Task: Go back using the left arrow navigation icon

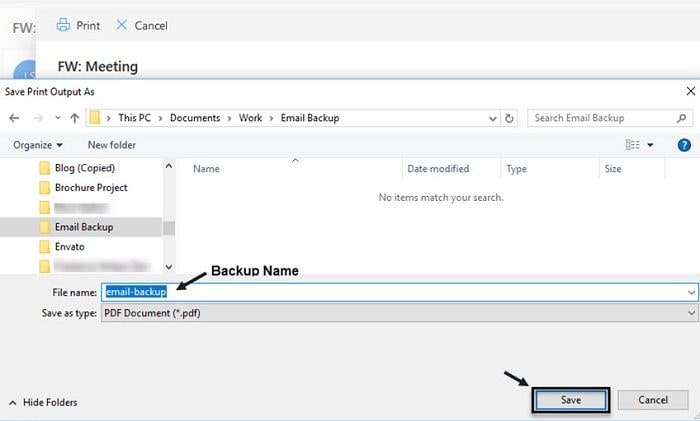Action: 14,118
